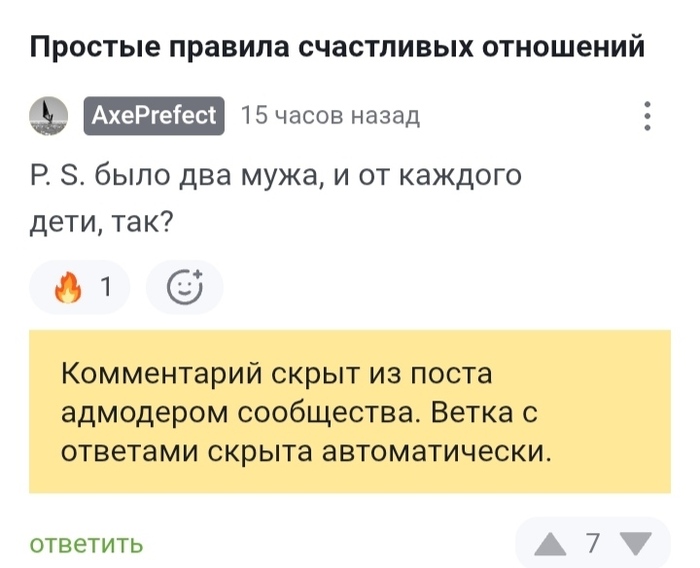The height and width of the screenshot is (568, 700).
Task: Open the add reaction smiley picker
Action: [x=184, y=288]
